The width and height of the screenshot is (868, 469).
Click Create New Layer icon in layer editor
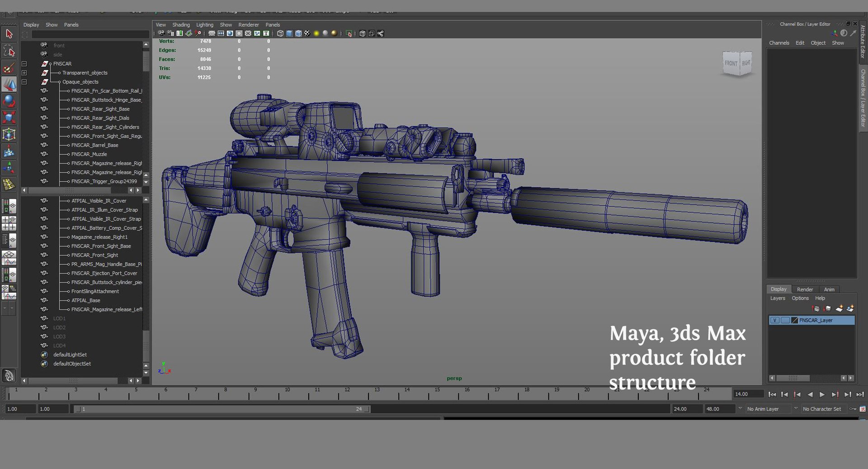click(839, 309)
